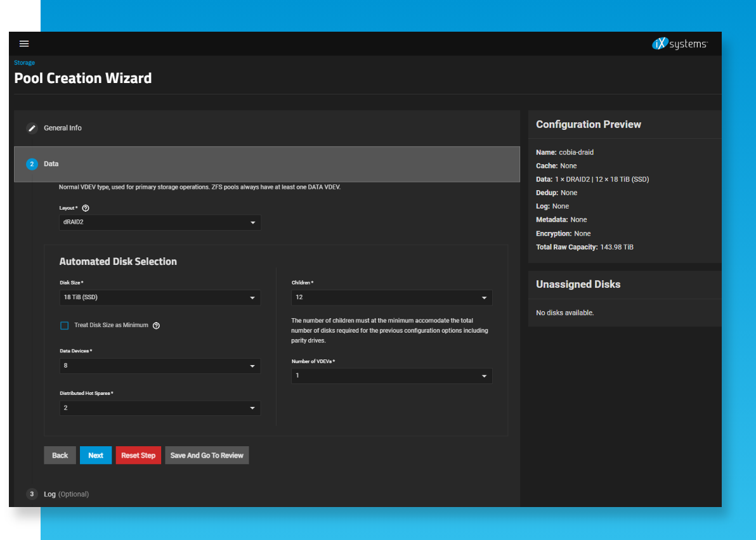Enable Treat Disk Size as Minimum
Screen dimensions: 756x540
coord(64,325)
